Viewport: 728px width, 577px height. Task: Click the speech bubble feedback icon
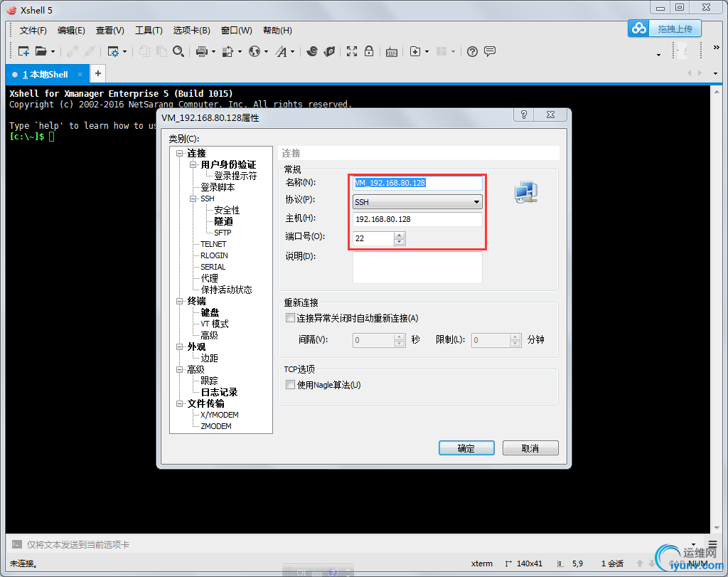pyautogui.click(x=490, y=51)
